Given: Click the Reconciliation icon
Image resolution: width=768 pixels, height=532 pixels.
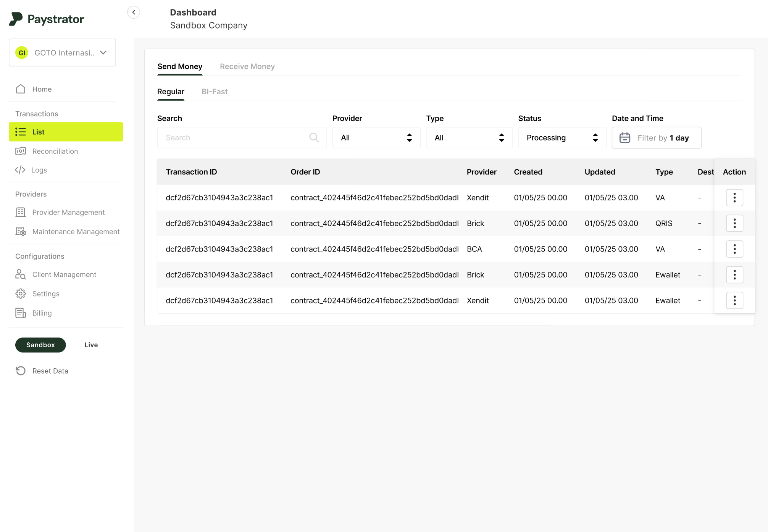Looking at the screenshot, I should 21,151.
